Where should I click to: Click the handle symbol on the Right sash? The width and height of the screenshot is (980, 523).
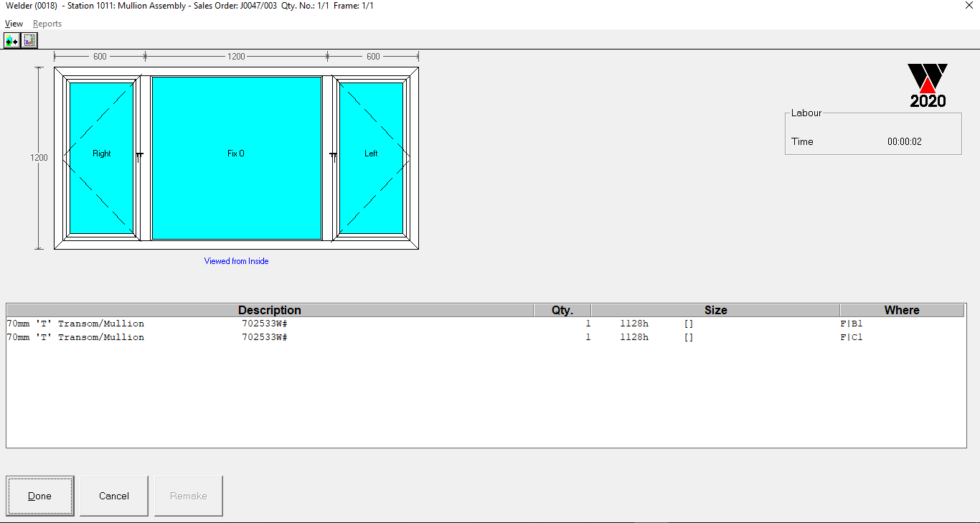[x=139, y=156]
